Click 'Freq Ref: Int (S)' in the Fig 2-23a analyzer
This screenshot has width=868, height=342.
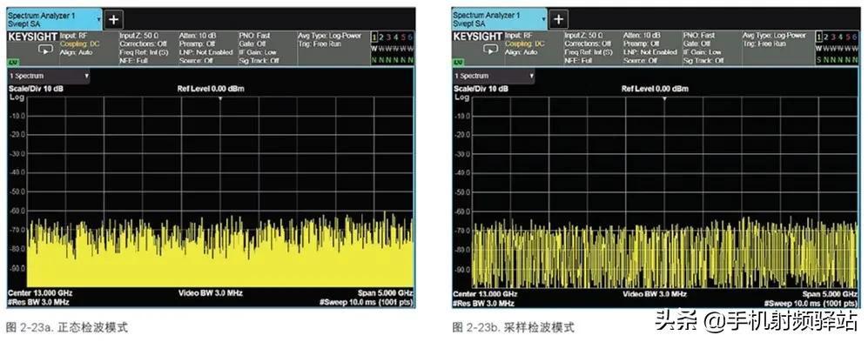coord(143,52)
